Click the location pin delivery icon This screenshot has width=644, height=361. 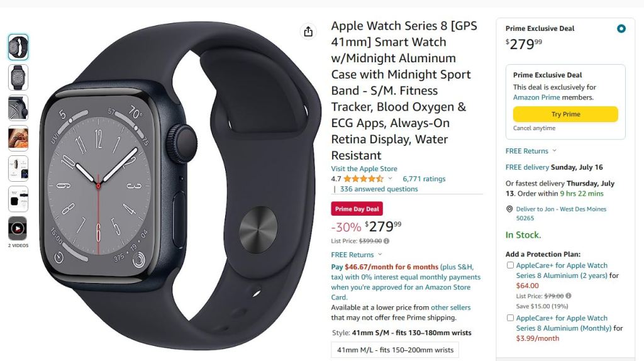[509, 209]
